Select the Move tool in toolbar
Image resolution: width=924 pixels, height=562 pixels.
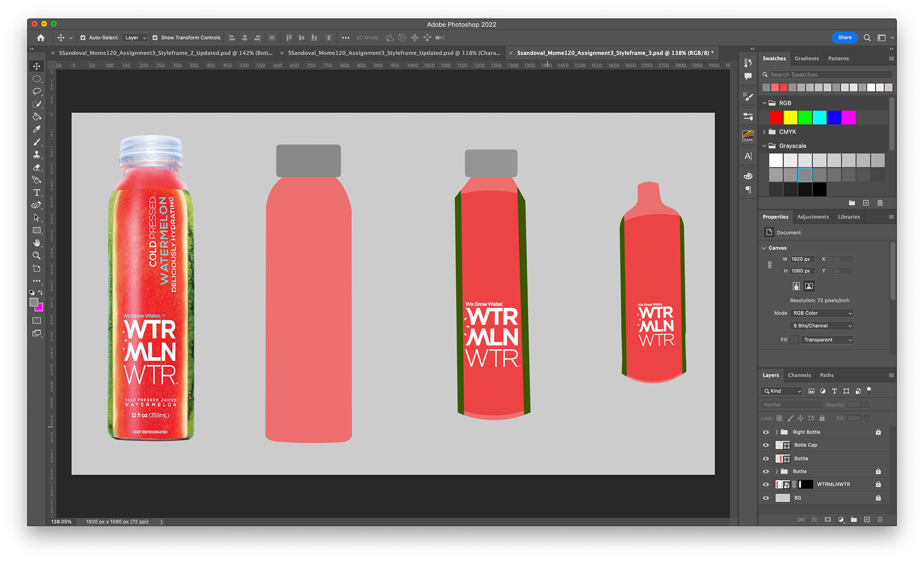[37, 66]
